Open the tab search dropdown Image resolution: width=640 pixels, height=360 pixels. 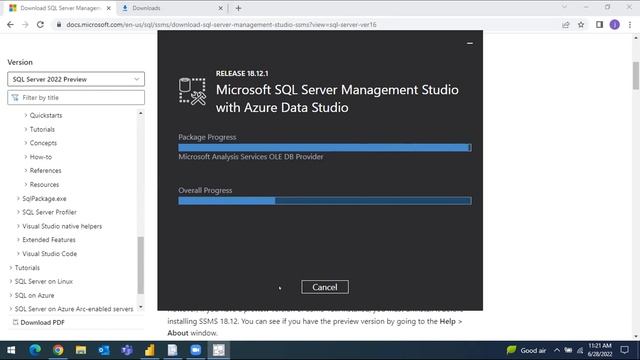click(x=564, y=7)
